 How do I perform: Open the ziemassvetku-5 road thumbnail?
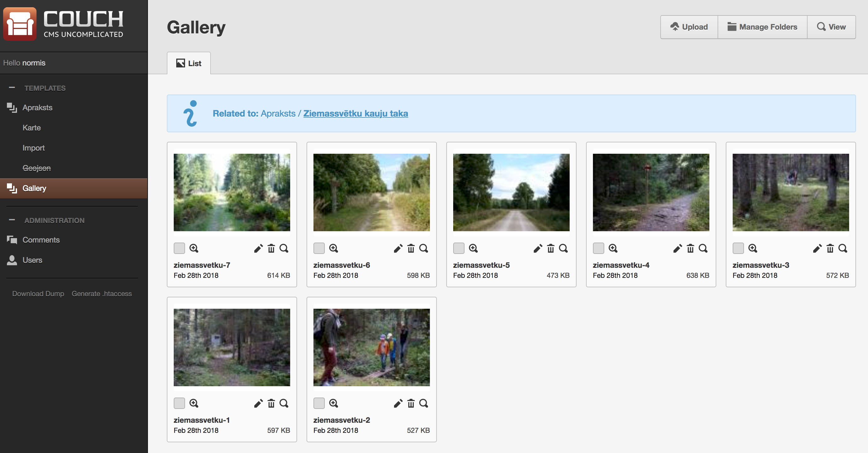pos(511,192)
